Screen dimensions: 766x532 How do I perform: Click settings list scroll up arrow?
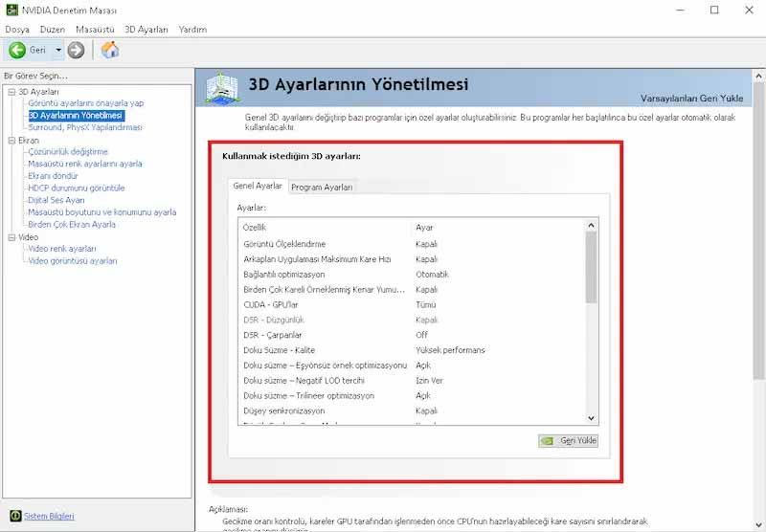tap(591, 225)
